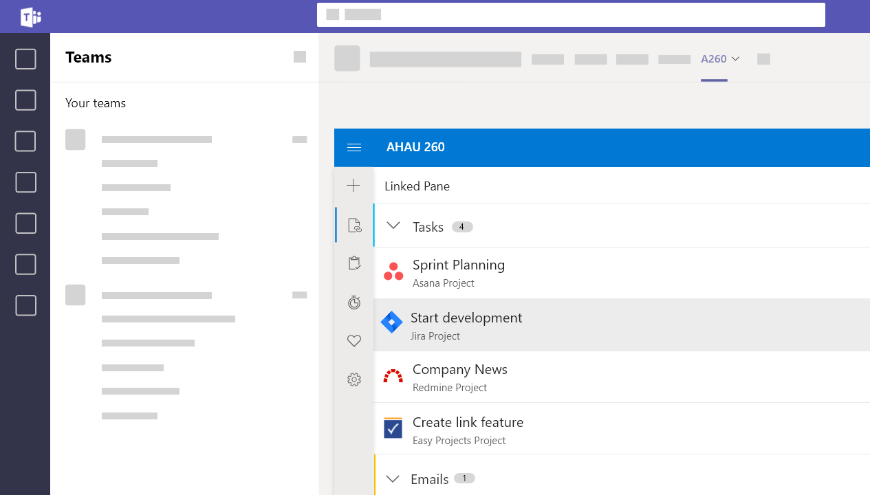Open the AHAU 260 hamburger menu
The image size is (870, 495).
coord(354,147)
